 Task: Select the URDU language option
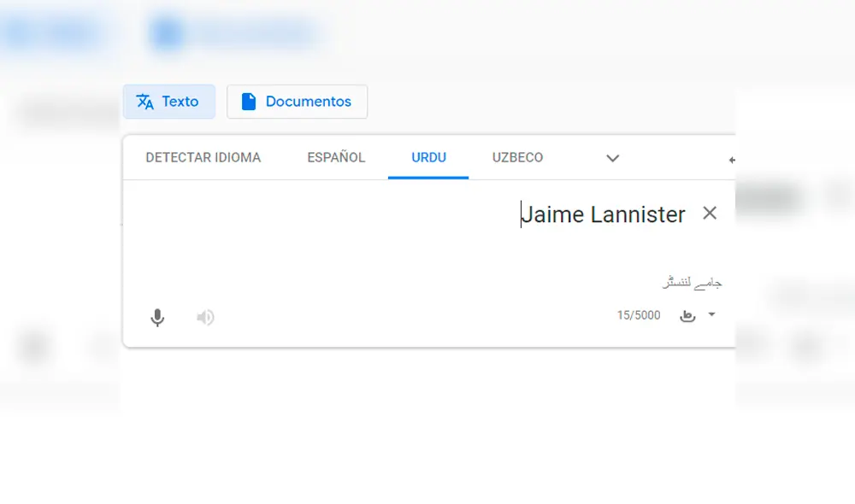428,157
